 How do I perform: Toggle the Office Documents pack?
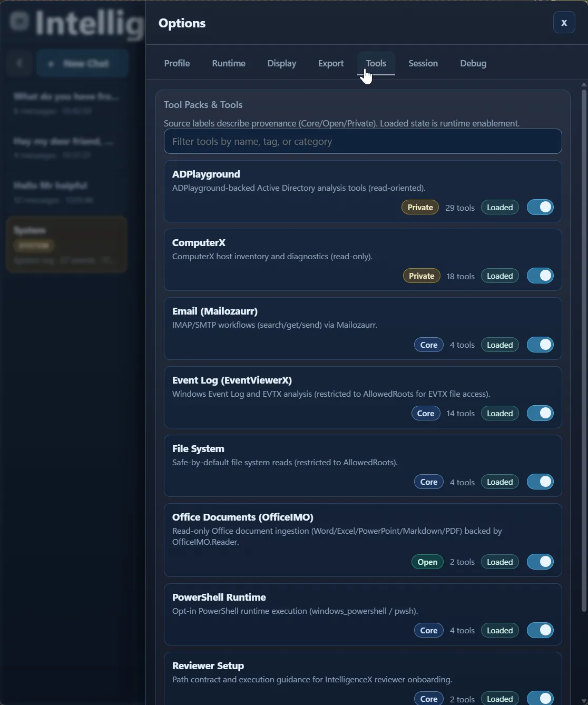tap(540, 562)
